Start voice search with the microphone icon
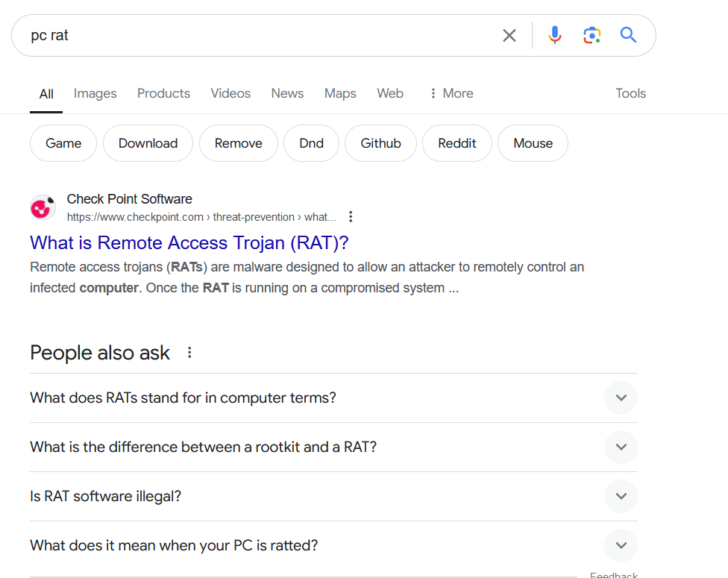 555,35
